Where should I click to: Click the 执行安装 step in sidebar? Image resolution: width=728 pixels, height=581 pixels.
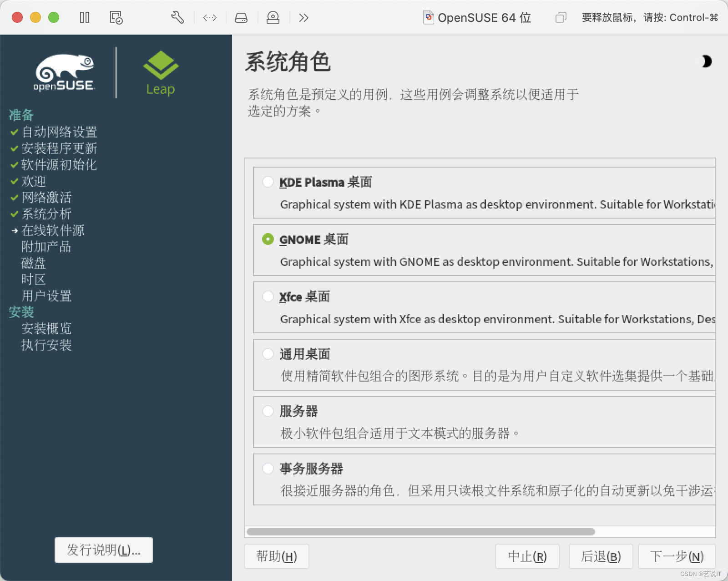46,345
